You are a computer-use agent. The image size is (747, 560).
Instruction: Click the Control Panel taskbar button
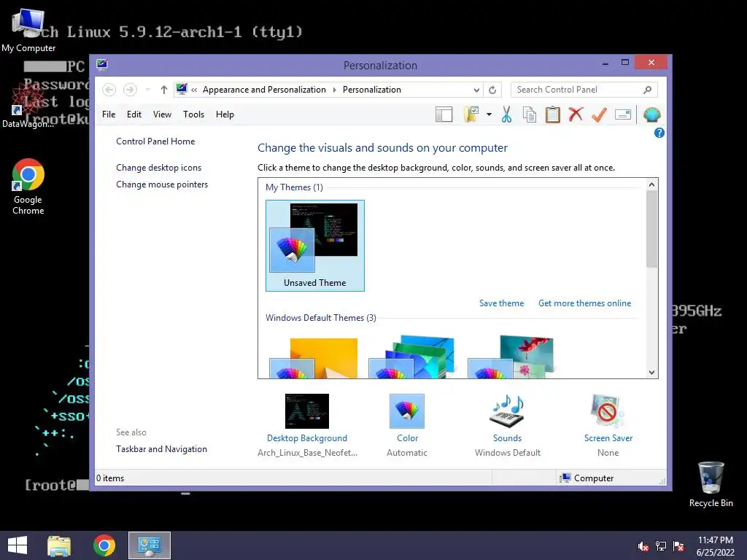149,545
